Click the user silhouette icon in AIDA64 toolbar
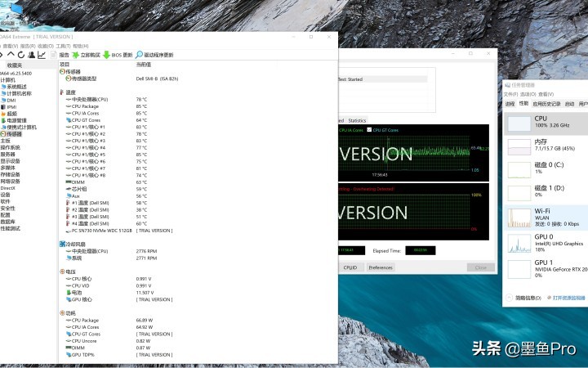588x368 pixels. click(x=32, y=55)
